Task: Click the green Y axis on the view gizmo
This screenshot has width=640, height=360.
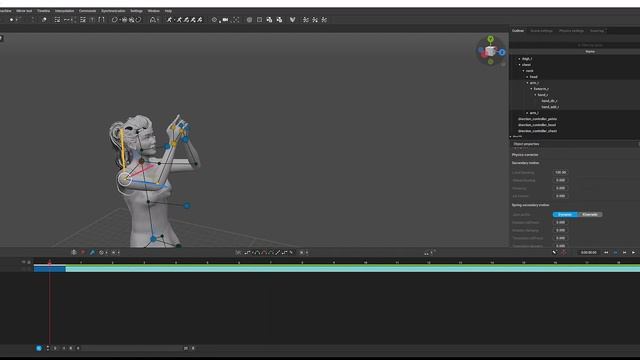Action: click(491, 39)
